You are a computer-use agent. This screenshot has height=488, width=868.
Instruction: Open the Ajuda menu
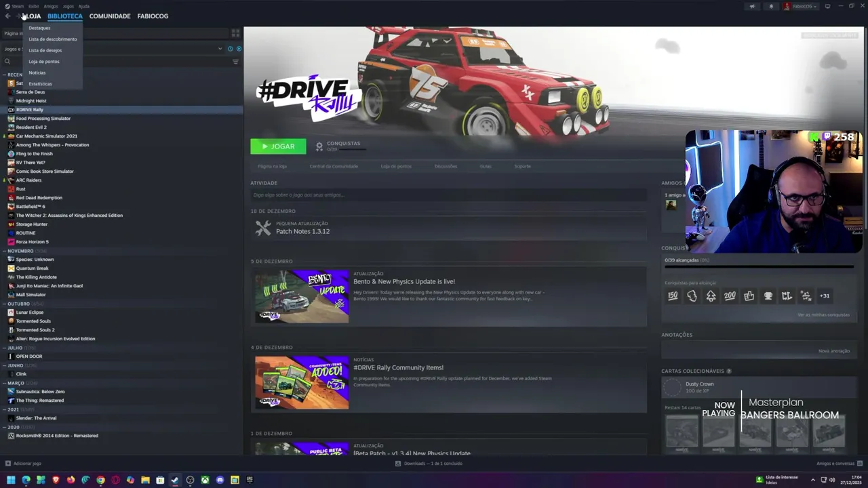[x=84, y=6]
